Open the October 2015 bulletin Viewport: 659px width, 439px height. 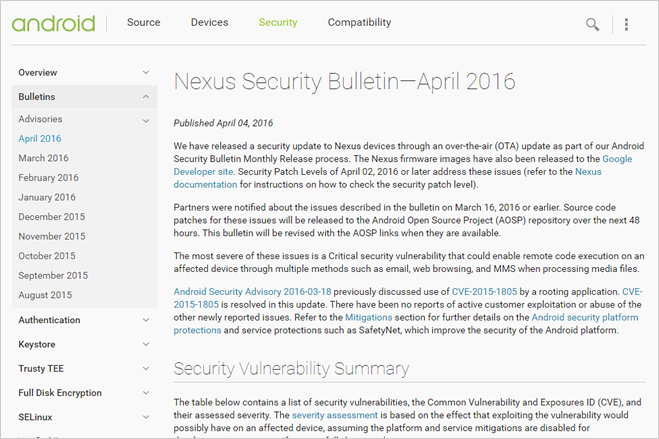pyautogui.click(x=47, y=256)
